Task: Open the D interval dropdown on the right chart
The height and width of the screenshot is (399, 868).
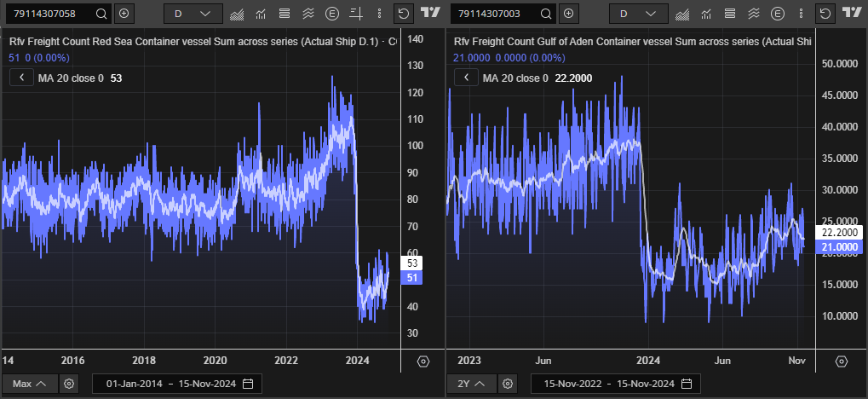Action: point(638,14)
